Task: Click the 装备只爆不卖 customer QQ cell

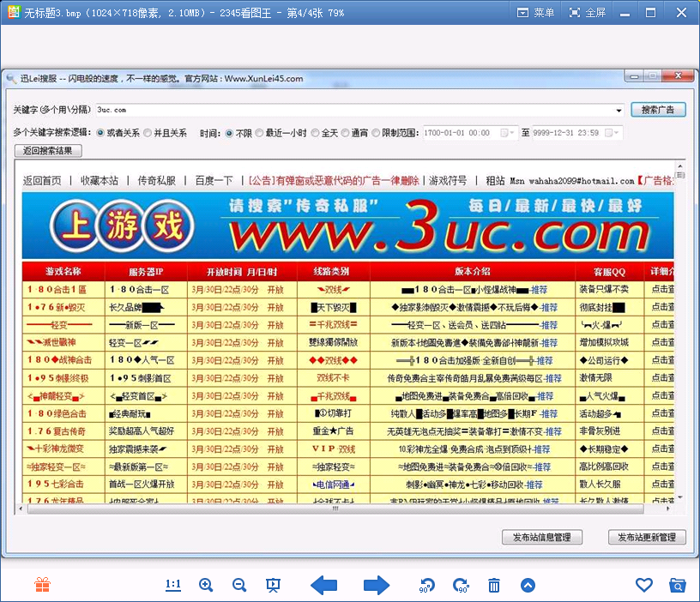Action: click(x=610, y=290)
